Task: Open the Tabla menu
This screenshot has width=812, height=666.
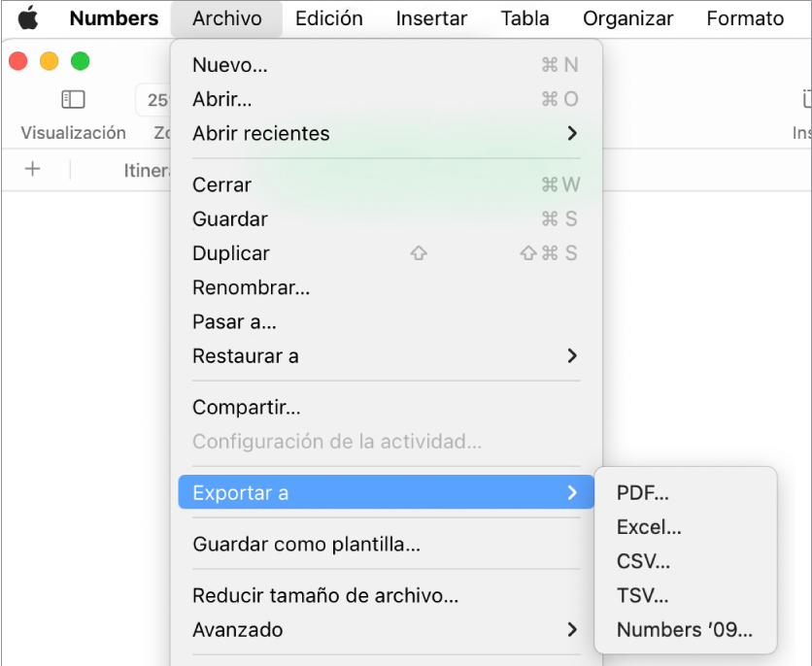Action: [524, 17]
